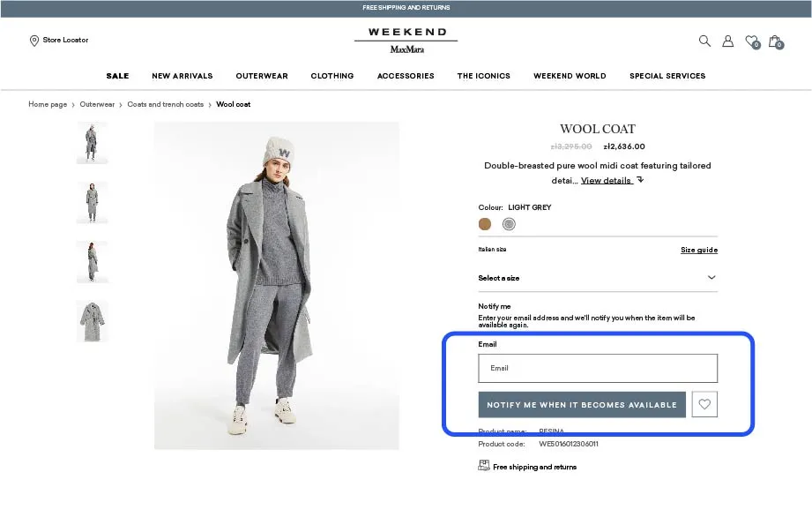Click Notify me when it becomes available
The height and width of the screenshot is (517, 812).
(x=582, y=405)
